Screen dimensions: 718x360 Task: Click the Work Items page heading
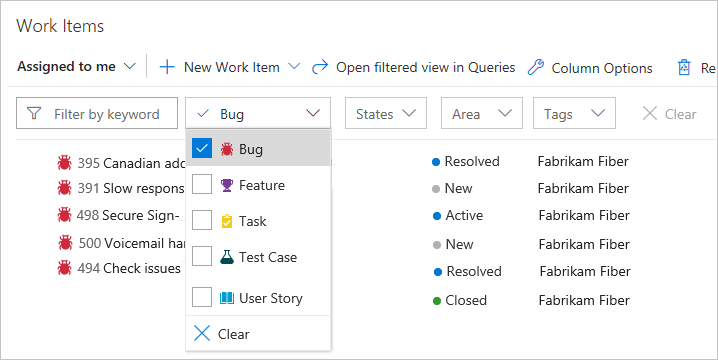click(60, 26)
